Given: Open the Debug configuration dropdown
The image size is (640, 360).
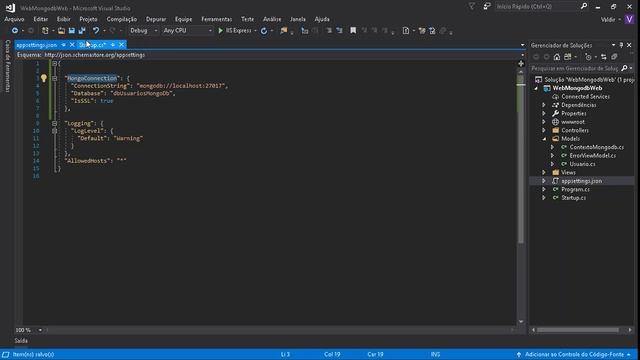Looking at the screenshot, I should tap(143, 31).
